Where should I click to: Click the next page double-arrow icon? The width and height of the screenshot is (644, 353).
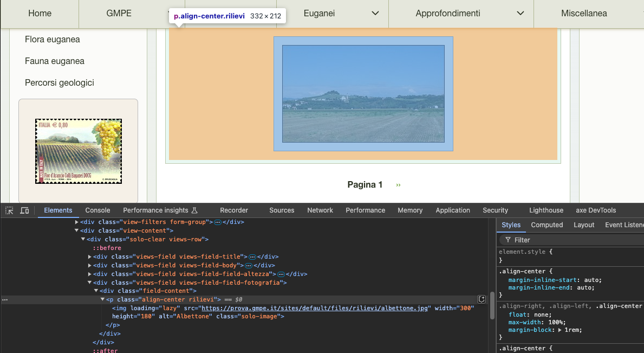pos(399,185)
